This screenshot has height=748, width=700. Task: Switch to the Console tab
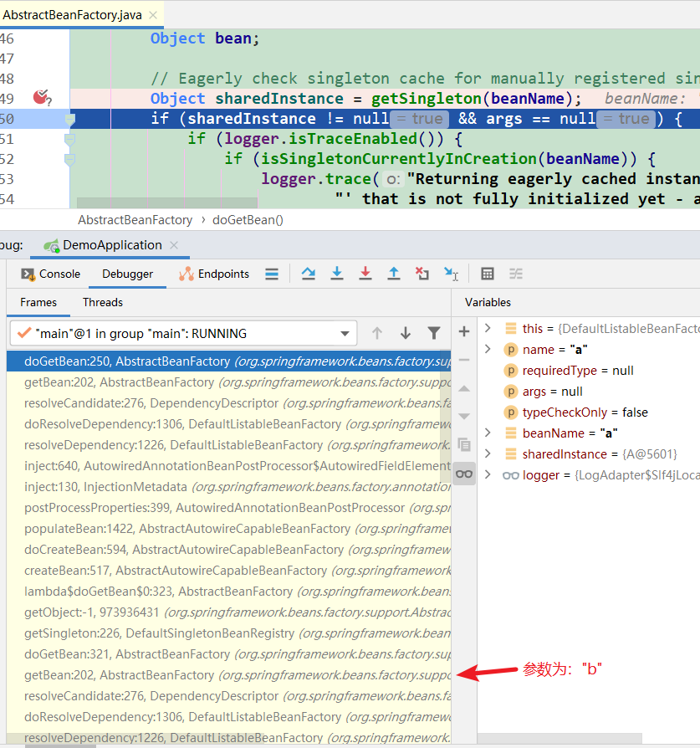50,274
